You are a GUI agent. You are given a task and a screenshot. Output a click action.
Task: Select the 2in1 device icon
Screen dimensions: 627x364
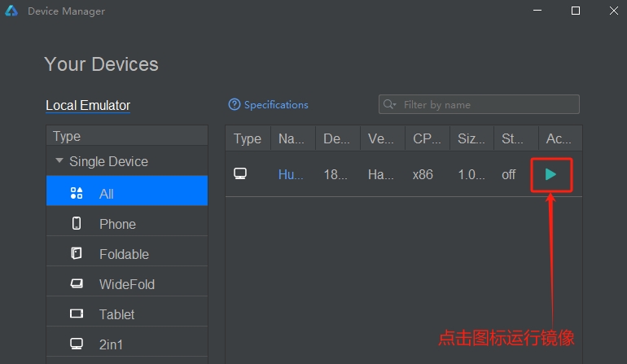(x=77, y=344)
